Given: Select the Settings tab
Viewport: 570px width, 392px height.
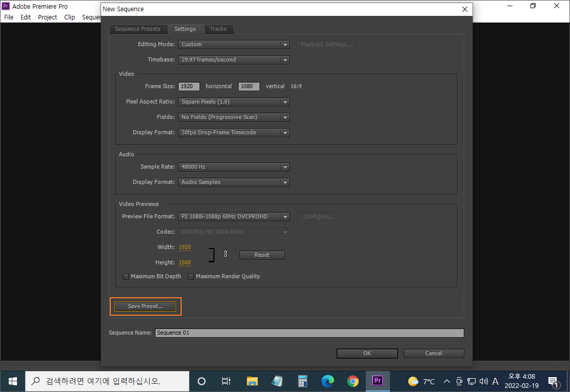Looking at the screenshot, I should (185, 29).
